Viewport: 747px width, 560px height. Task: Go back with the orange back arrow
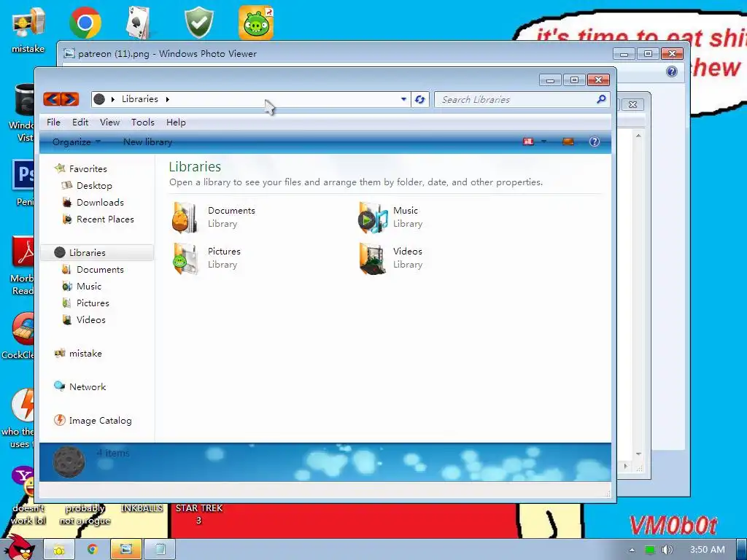pyautogui.click(x=53, y=99)
